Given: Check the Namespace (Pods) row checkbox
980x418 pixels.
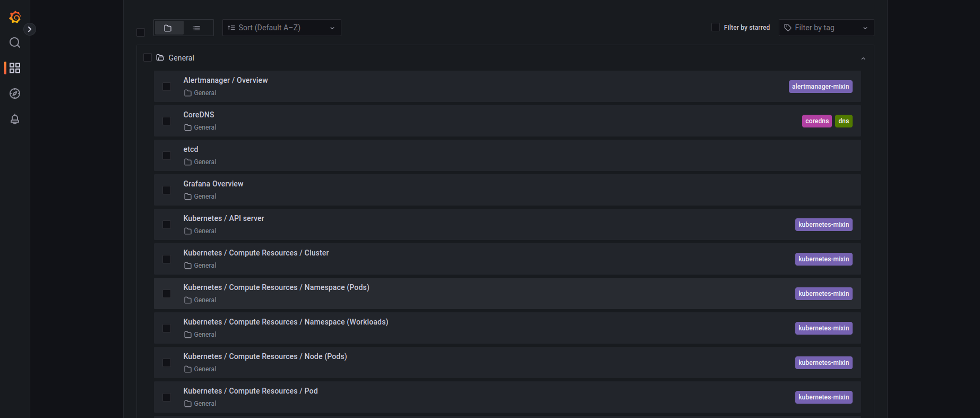Looking at the screenshot, I should tap(167, 294).
